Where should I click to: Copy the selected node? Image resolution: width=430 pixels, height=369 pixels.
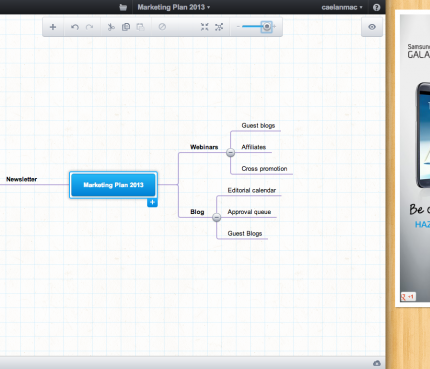[126, 27]
